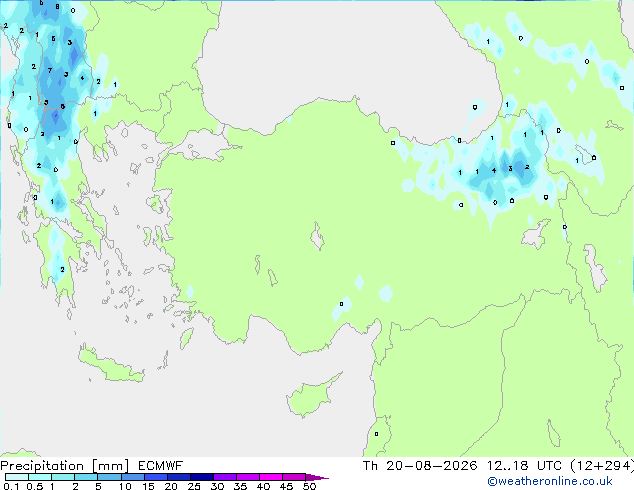Pick the 20–25 mm legend swatch
Image resolution: width=634 pixels, height=490 pixels.
pyautogui.click(x=179, y=477)
